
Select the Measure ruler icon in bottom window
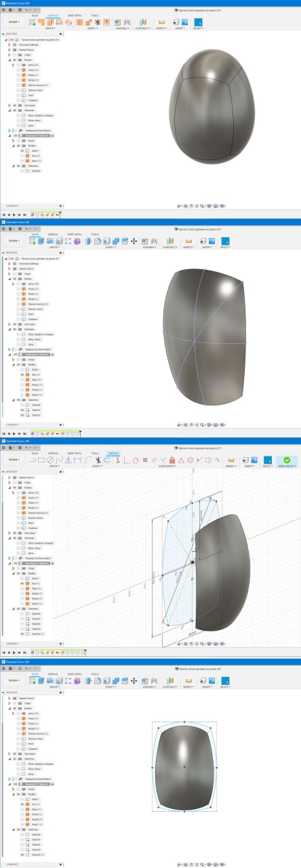[189, 680]
